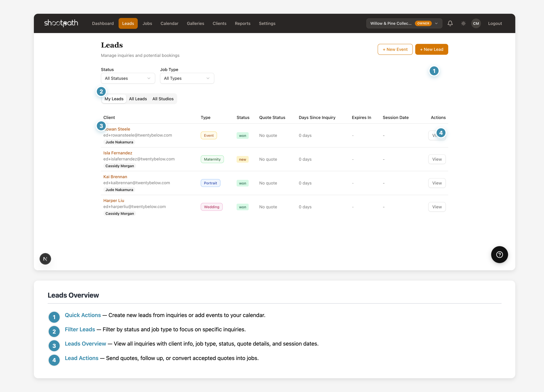The image size is (544, 392).
Task: Open the All Types job type dropdown
Action: (187, 78)
